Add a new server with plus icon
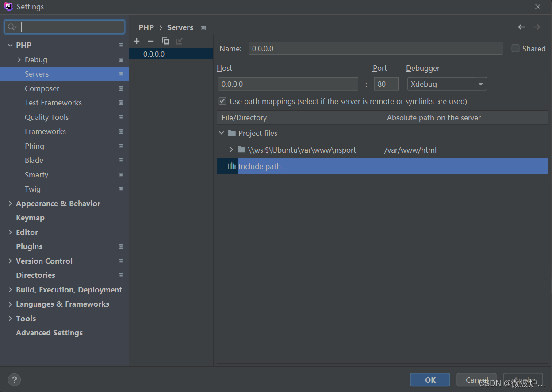 pos(137,41)
